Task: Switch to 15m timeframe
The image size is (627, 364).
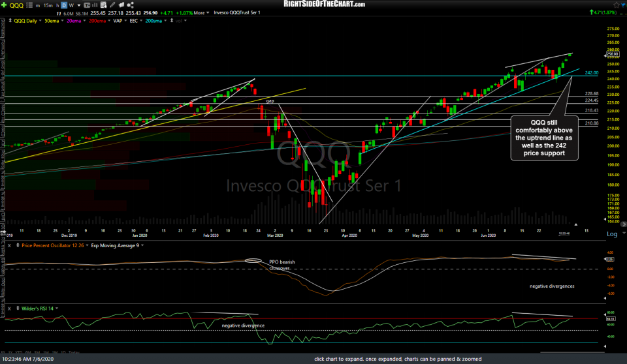Action: click(48, 6)
